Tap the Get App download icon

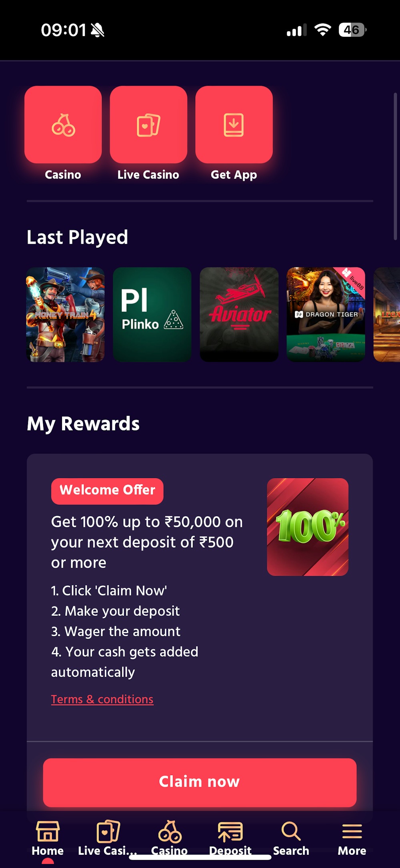[x=234, y=125]
